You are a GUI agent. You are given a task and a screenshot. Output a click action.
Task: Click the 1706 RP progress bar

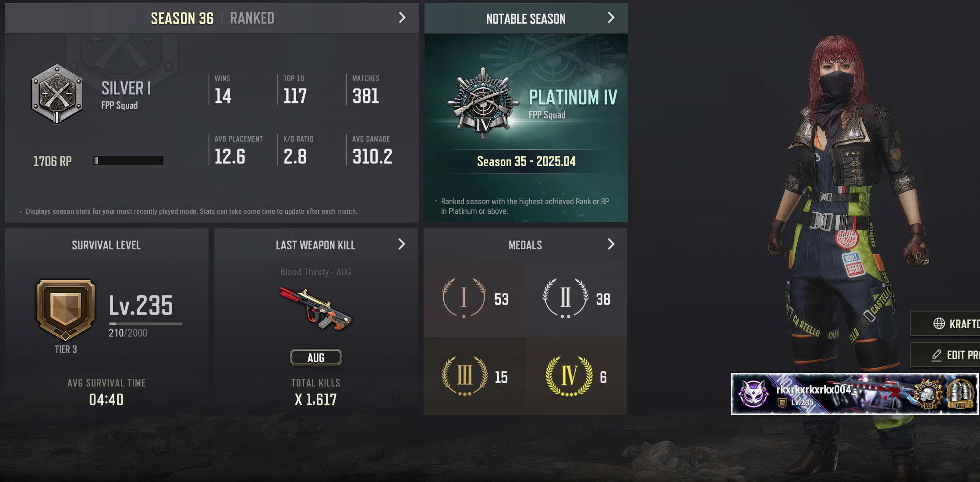[128, 161]
